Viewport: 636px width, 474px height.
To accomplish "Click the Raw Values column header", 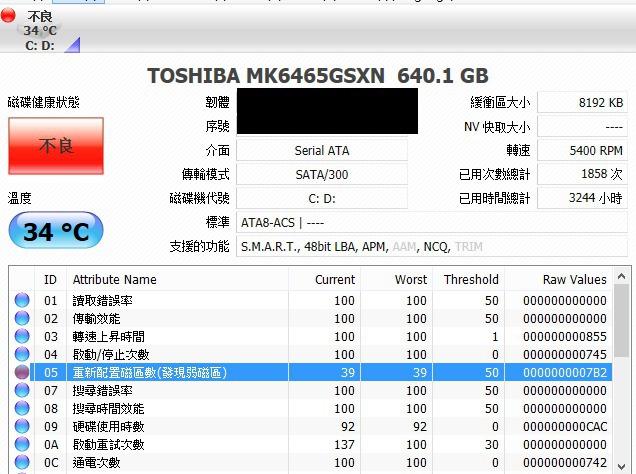I will 559,279.
